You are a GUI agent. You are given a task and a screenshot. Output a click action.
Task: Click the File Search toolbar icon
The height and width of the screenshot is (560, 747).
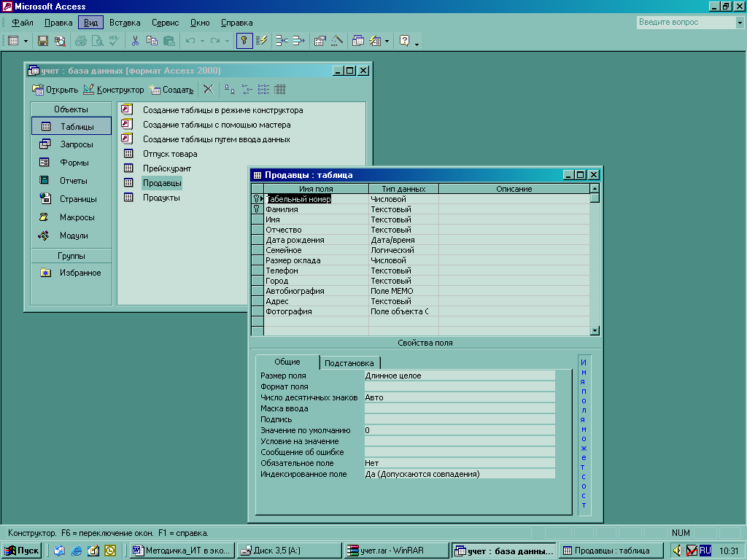pos(60,41)
